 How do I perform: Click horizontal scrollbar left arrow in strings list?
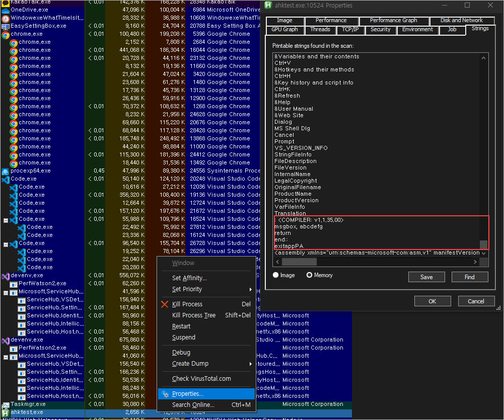[x=278, y=262]
